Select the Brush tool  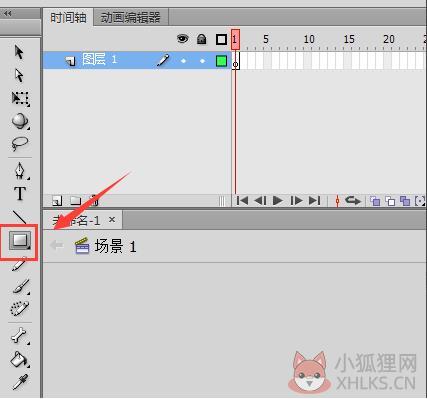point(21,286)
